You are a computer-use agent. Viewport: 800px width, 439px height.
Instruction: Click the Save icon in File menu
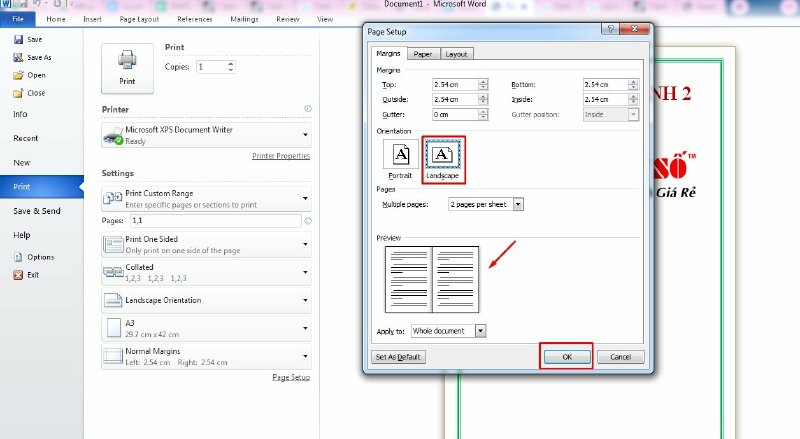coord(18,39)
